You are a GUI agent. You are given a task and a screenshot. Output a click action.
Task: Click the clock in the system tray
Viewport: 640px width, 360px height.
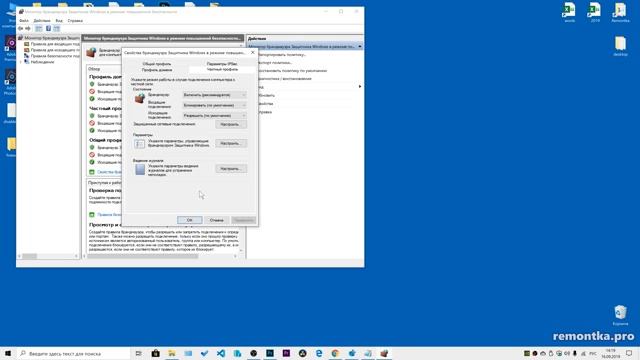611,353
